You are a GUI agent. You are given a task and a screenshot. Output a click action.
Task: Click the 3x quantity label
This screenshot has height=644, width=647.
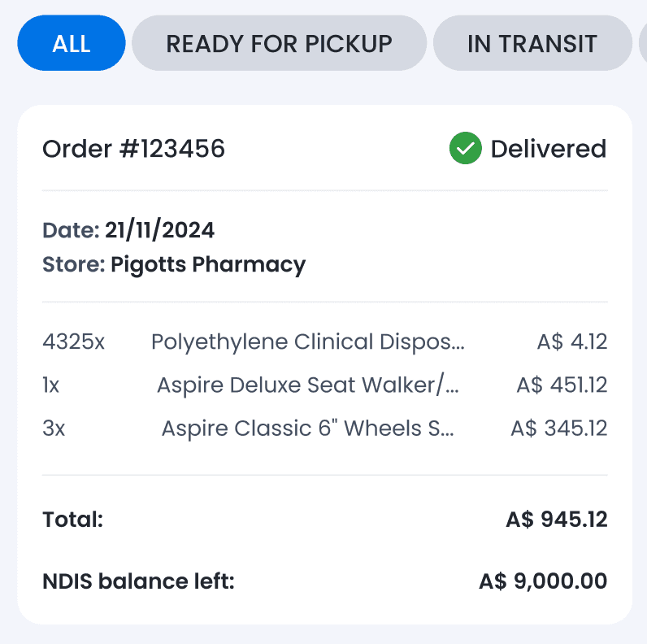coord(54,428)
